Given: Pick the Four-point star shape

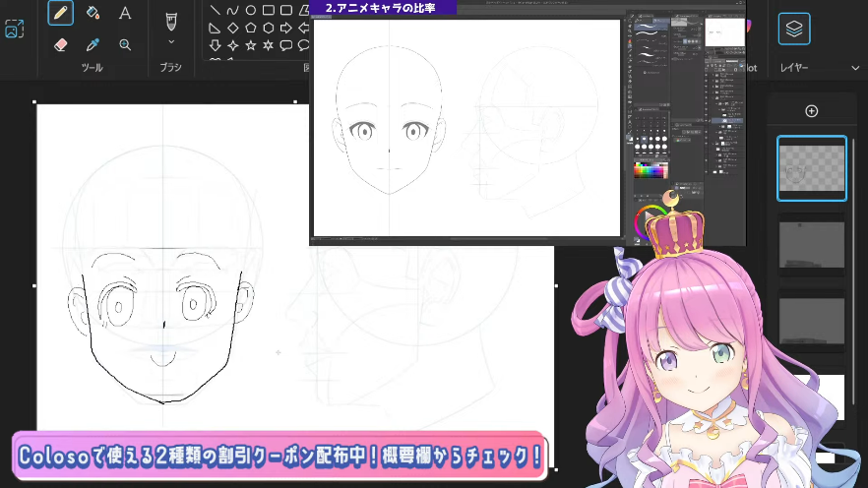Looking at the screenshot, I should tap(232, 45).
